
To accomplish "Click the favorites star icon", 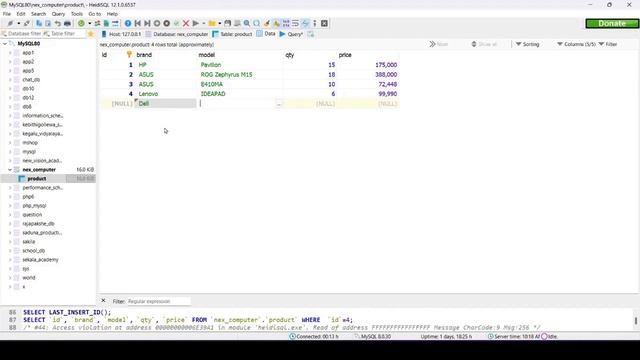I will (x=91, y=34).
